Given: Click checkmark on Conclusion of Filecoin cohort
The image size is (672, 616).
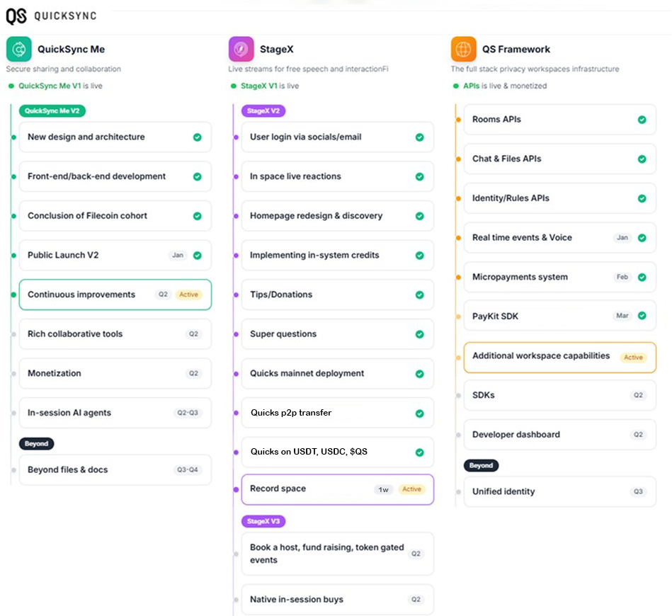Looking at the screenshot, I should click(197, 216).
